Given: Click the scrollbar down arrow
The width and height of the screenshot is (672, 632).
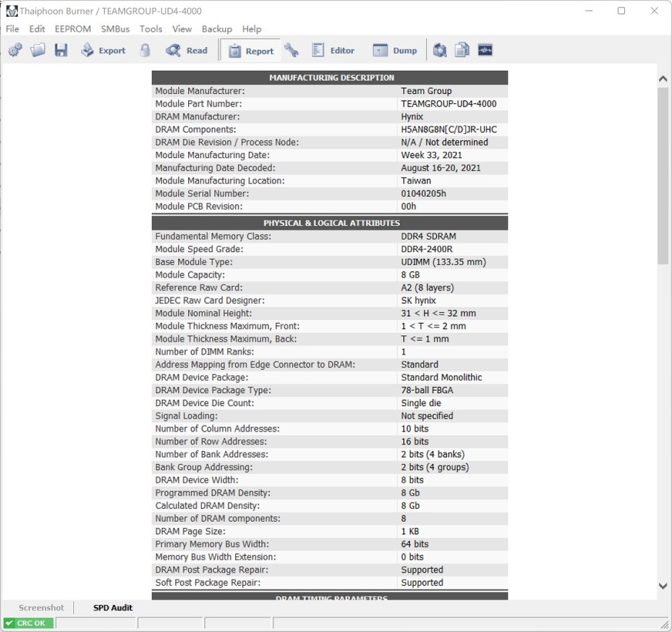Looking at the screenshot, I should point(663,586).
